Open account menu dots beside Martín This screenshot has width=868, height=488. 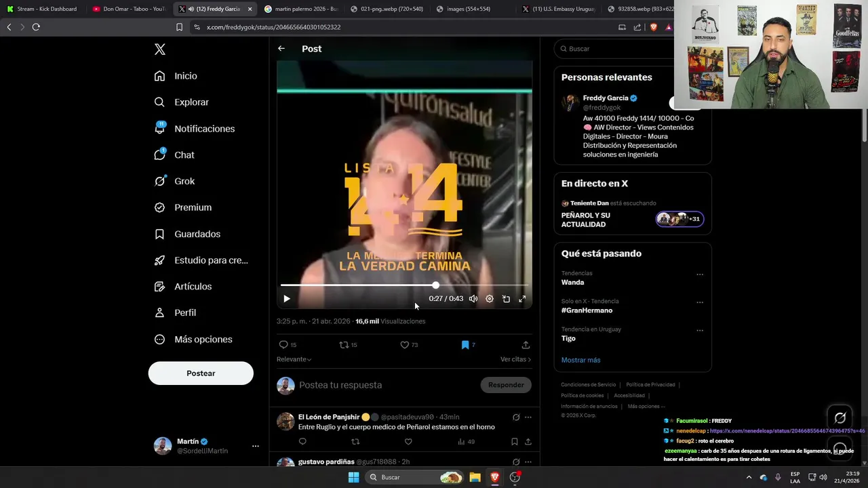[x=256, y=446]
